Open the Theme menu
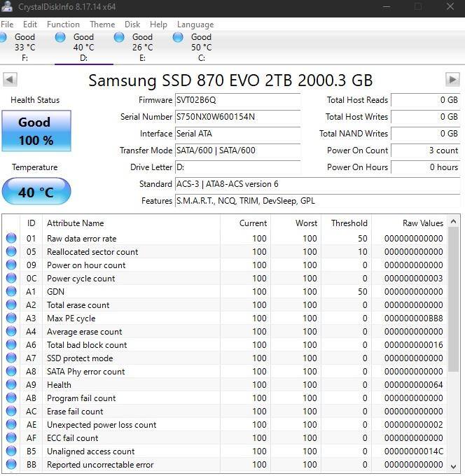This screenshot has width=465, height=476. point(102,24)
